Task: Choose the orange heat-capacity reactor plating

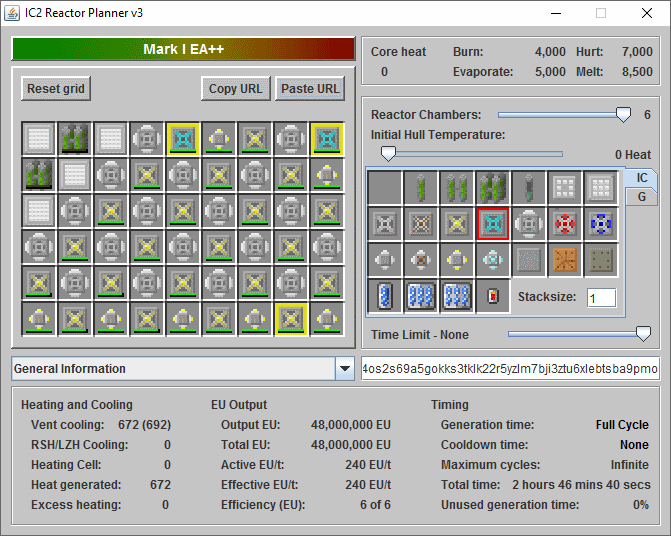Action: (564, 260)
